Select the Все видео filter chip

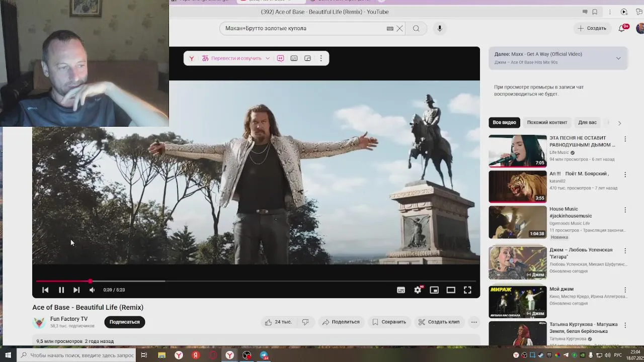(505, 123)
